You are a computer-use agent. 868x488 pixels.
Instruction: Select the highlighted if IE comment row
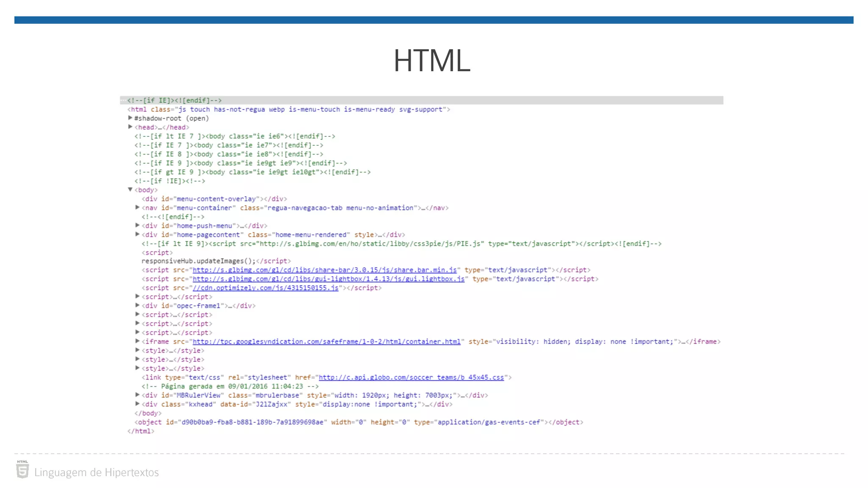click(174, 100)
